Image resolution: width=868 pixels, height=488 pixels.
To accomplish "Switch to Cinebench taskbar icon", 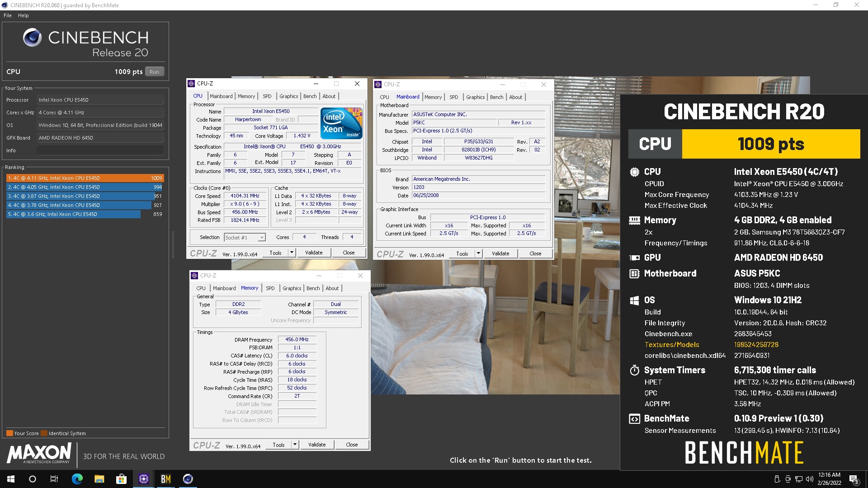I will click(x=188, y=479).
